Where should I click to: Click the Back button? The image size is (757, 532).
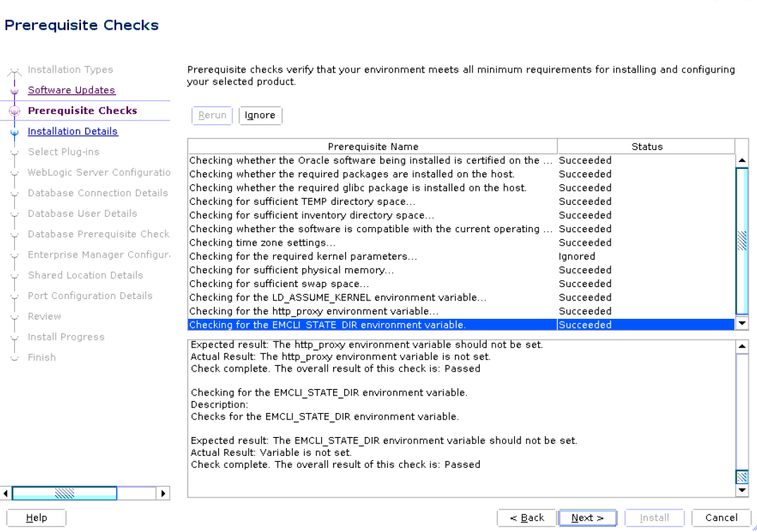pyautogui.click(x=527, y=517)
